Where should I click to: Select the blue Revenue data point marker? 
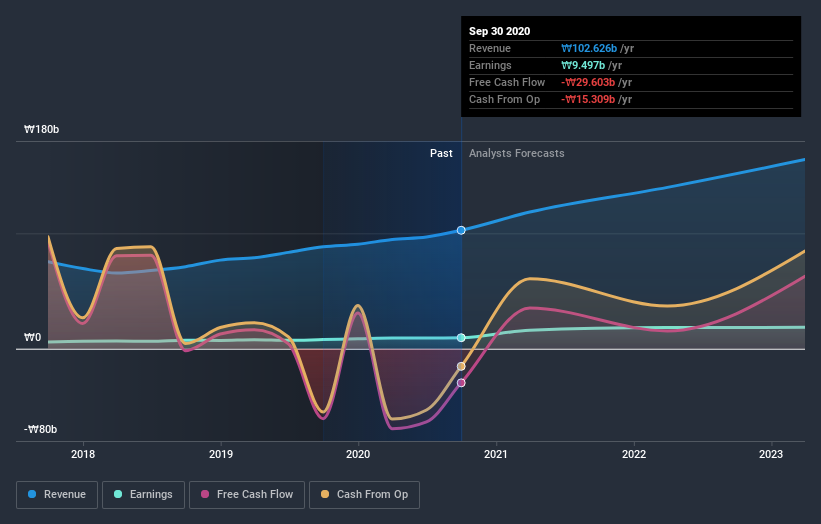[x=461, y=230]
